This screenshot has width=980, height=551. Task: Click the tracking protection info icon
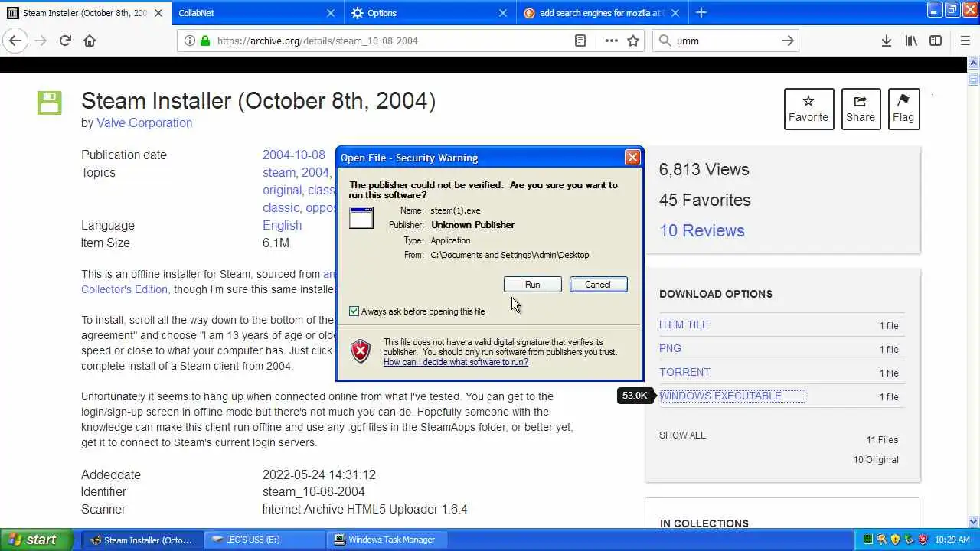coord(188,41)
